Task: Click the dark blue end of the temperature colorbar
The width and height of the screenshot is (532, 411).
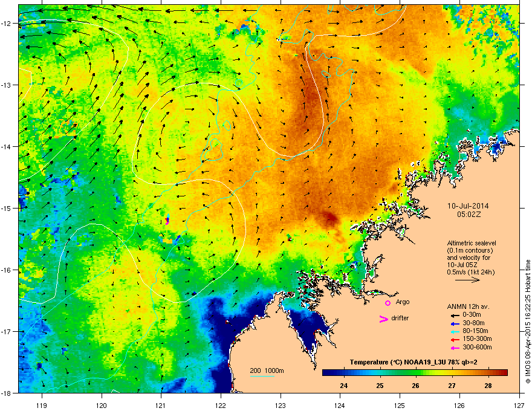Action: click(x=326, y=372)
